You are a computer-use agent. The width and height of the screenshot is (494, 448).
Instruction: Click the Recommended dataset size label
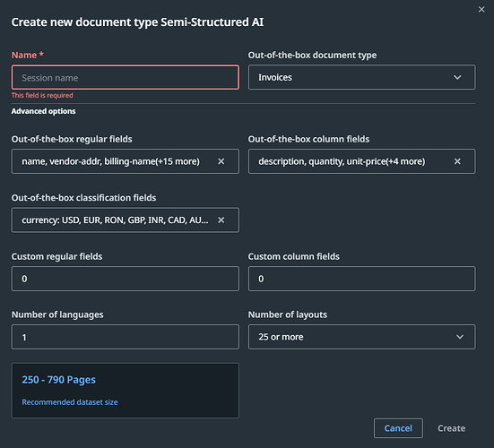pyautogui.click(x=70, y=402)
